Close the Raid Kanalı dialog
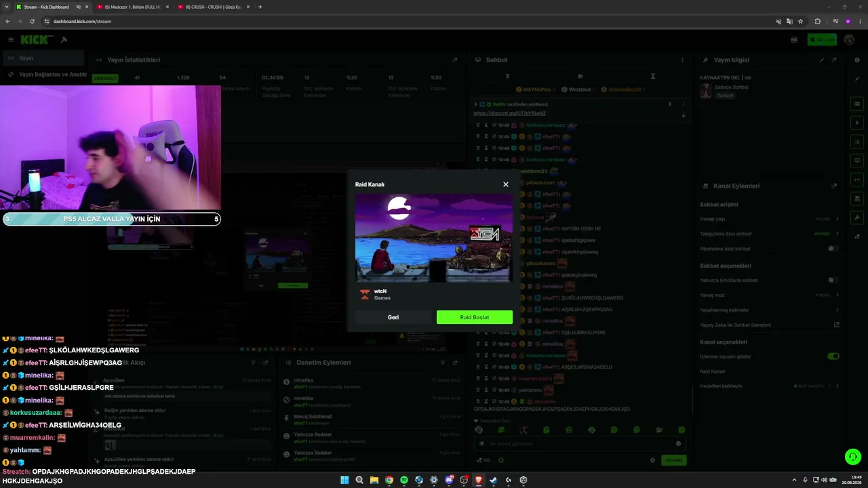 point(505,184)
